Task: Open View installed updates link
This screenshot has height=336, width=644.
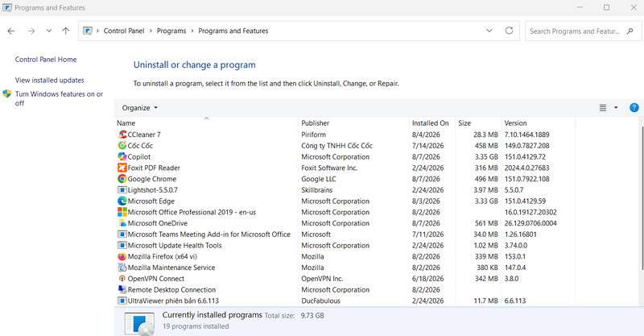Action: tap(50, 81)
